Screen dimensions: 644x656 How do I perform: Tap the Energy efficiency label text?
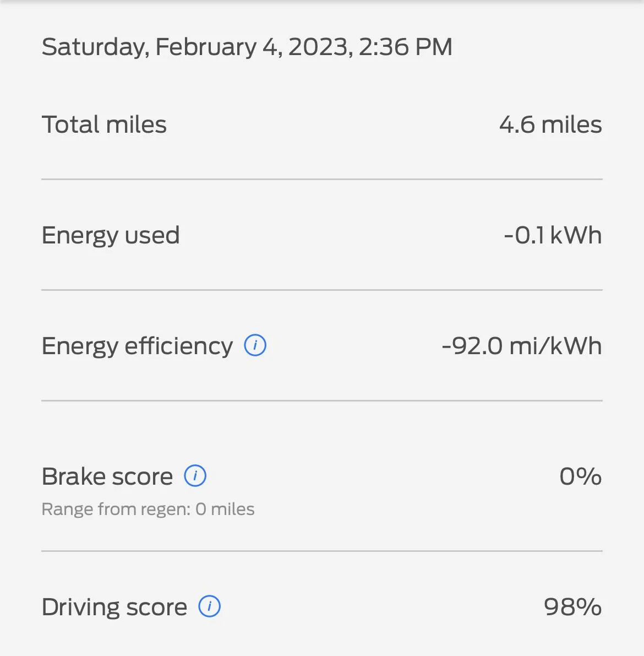coord(137,346)
